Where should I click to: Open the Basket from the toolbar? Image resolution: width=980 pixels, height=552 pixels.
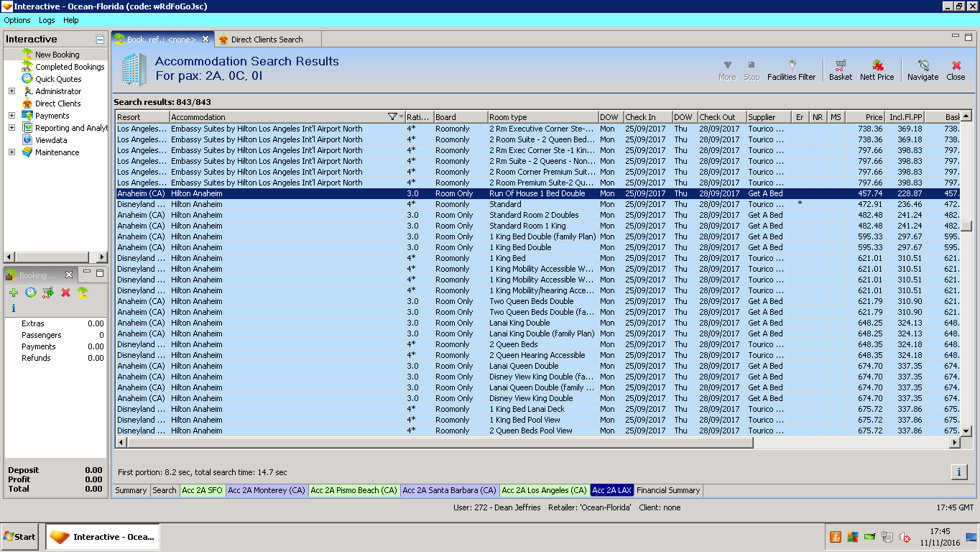(840, 70)
